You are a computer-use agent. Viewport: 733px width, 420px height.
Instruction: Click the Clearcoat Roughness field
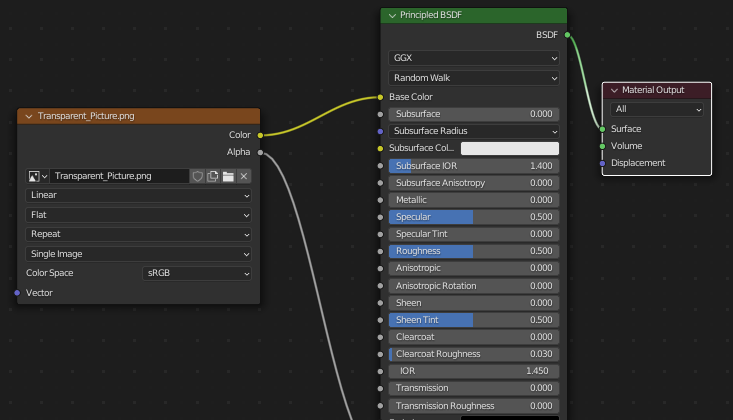pyautogui.click(x=474, y=354)
